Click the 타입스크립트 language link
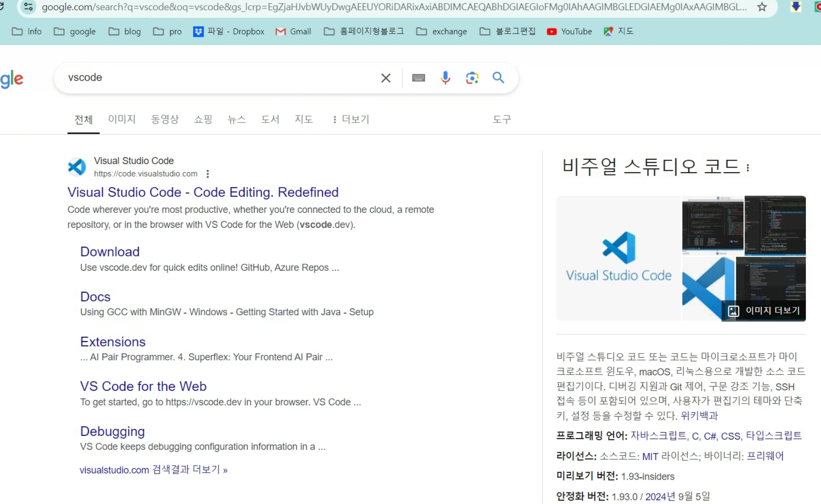Viewport: 821px width, 504px height. click(774, 436)
